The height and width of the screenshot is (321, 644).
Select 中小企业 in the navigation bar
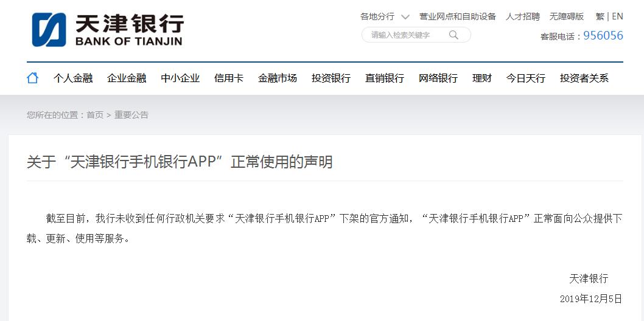tap(180, 78)
